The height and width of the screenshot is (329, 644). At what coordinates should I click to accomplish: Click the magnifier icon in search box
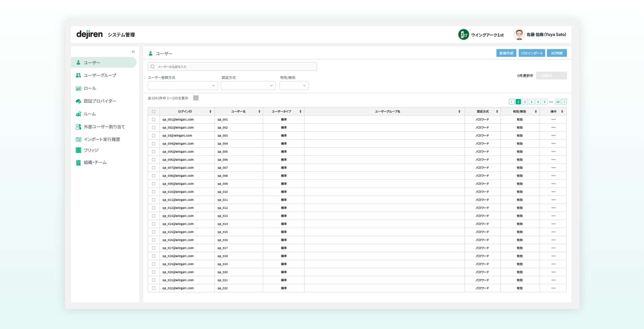tap(153, 66)
